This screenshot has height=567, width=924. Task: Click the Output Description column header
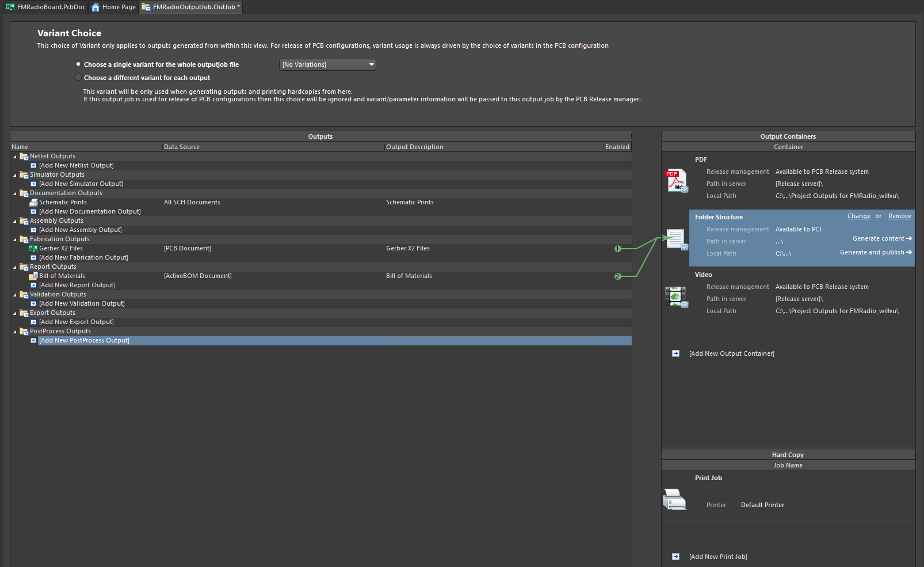pyautogui.click(x=494, y=147)
